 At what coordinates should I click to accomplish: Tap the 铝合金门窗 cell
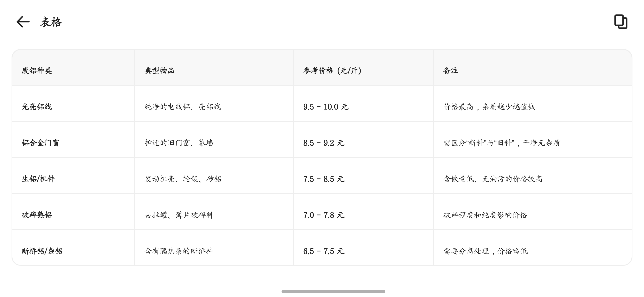click(x=40, y=143)
